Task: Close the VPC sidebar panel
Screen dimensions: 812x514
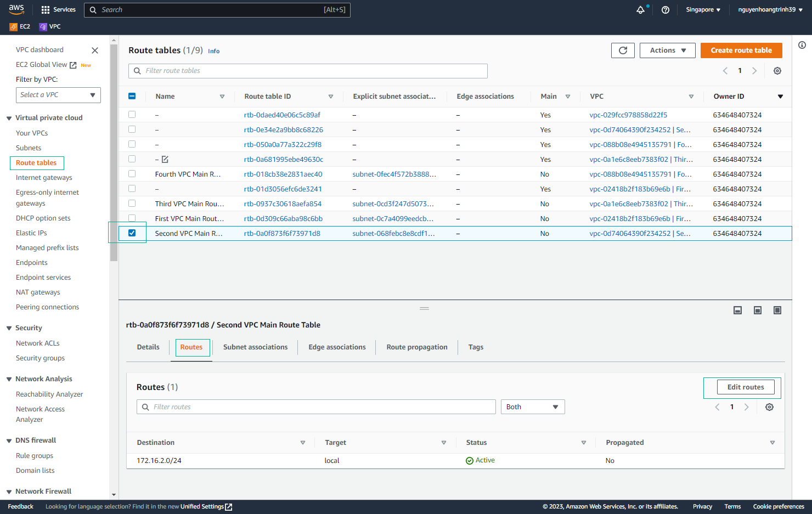Action: [95, 50]
